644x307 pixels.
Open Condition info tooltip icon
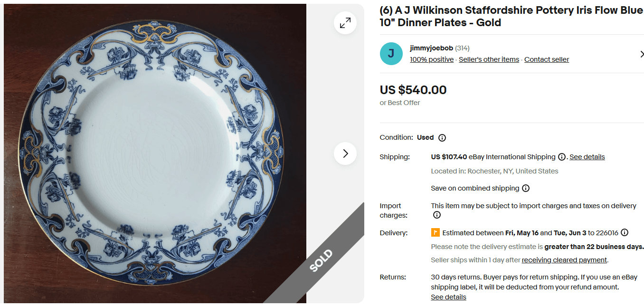tap(442, 137)
